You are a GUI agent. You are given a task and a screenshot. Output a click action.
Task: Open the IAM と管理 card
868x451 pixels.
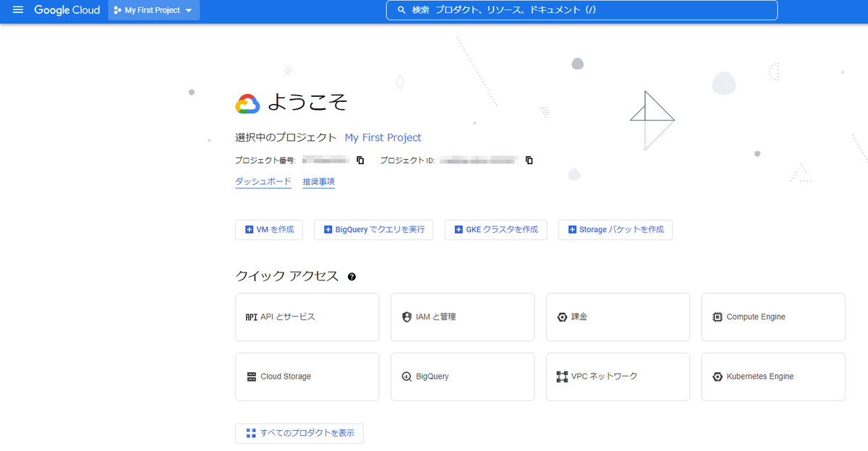click(463, 317)
